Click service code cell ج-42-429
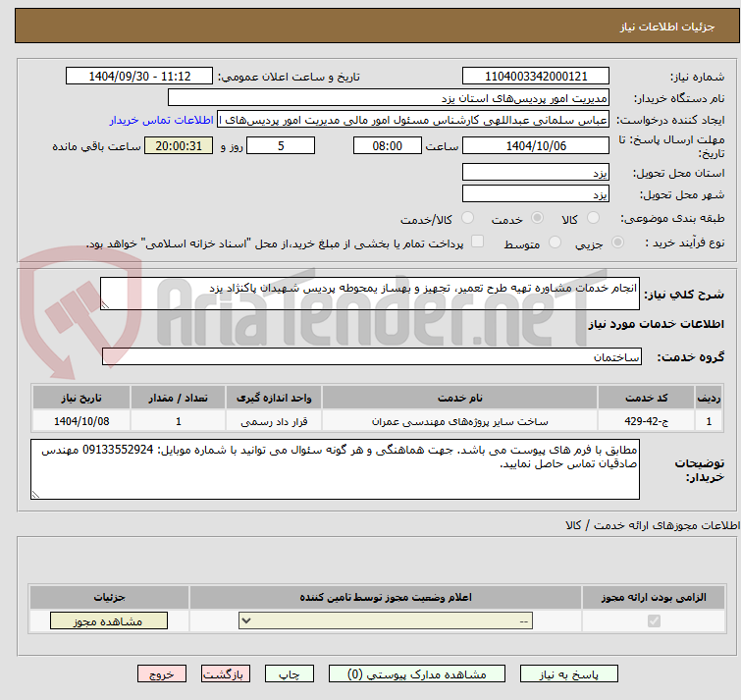This screenshot has width=741, height=700. (x=646, y=421)
